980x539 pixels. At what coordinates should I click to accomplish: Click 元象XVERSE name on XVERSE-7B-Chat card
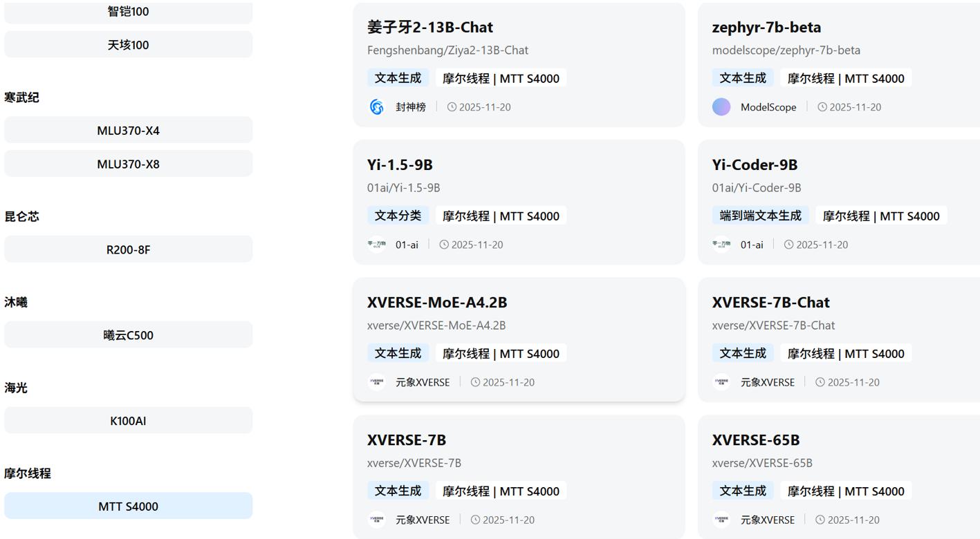tap(768, 382)
